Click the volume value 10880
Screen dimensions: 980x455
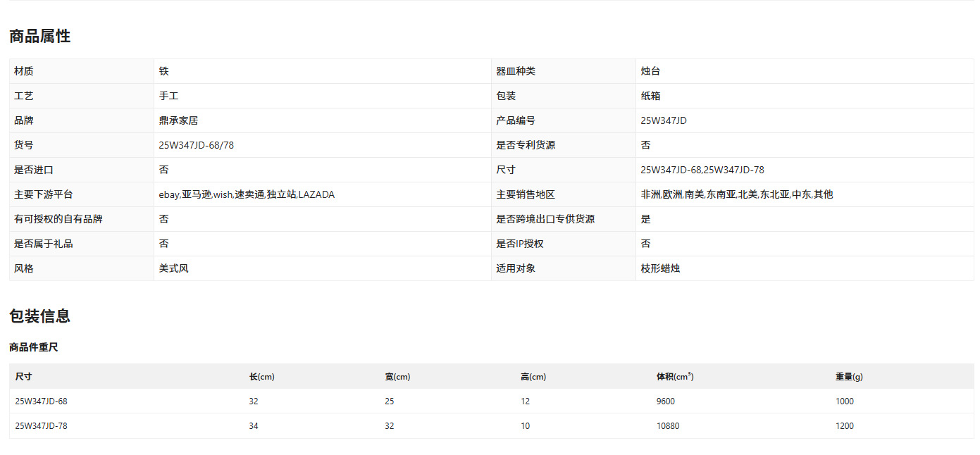tap(668, 426)
